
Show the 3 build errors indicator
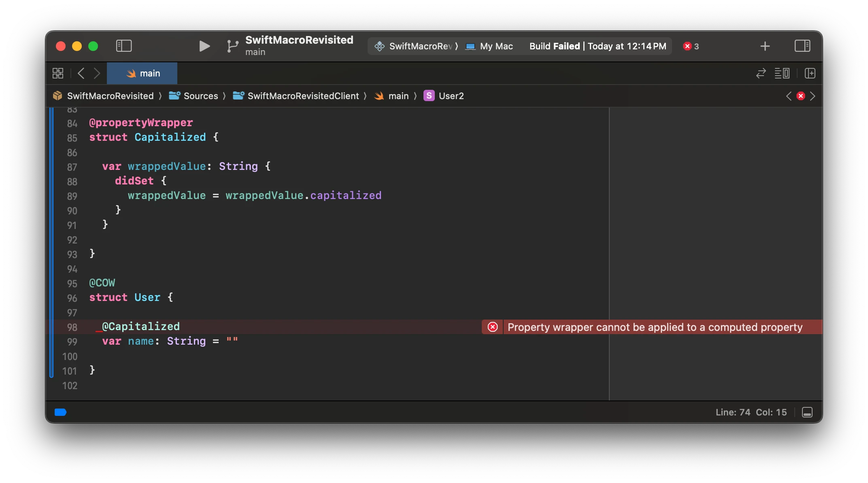click(x=691, y=46)
